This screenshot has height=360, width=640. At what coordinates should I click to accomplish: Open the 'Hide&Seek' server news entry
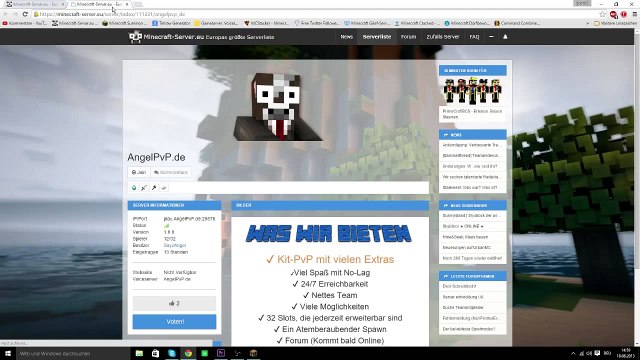pyautogui.click(x=465, y=237)
